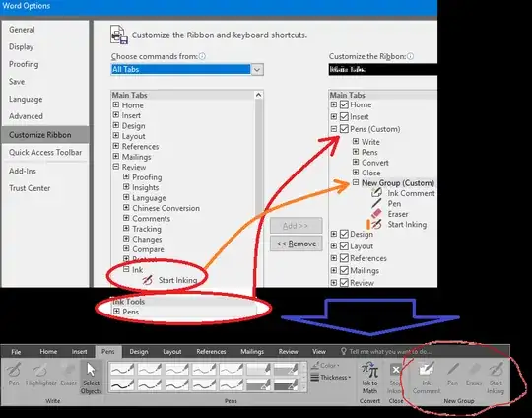Uncheck the Home tab checkbox
Viewport: 532px width, 418px height.
(344, 104)
